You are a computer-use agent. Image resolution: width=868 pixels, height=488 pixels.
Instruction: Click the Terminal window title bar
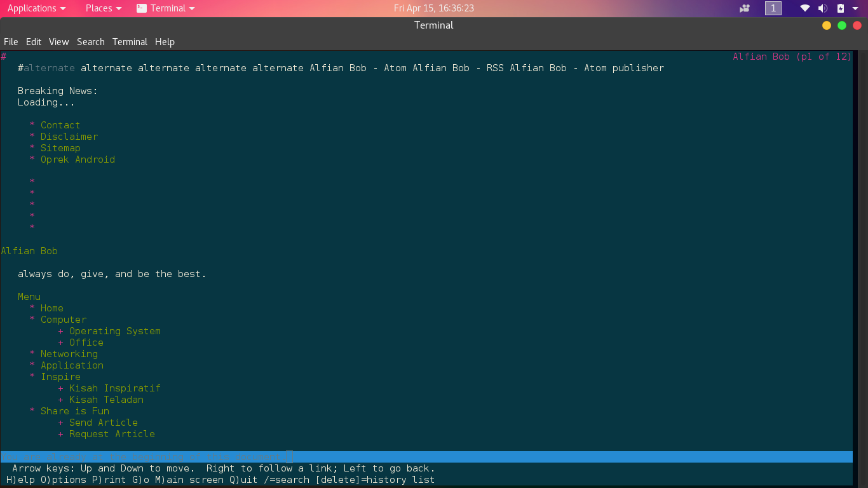(434, 25)
